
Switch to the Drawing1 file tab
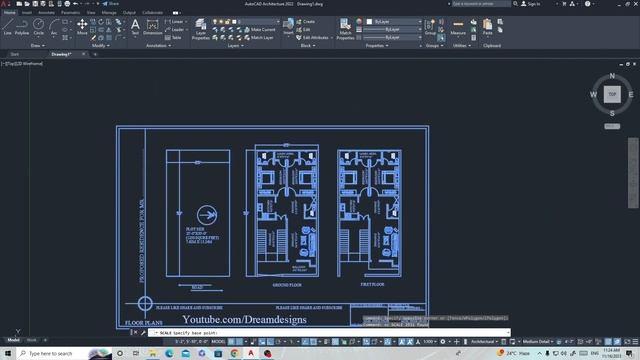(61, 54)
